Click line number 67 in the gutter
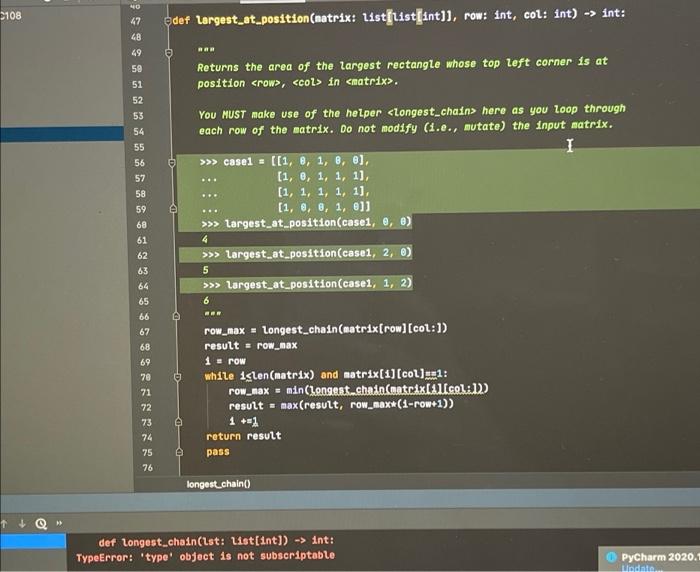The height and width of the screenshot is (572, 700). tap(144, 332)
